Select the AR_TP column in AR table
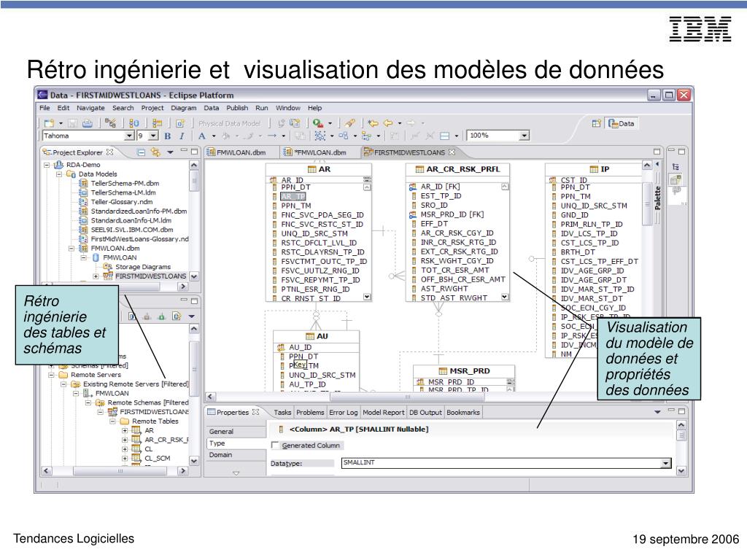The image size is (747, 560). click(293, 197)
